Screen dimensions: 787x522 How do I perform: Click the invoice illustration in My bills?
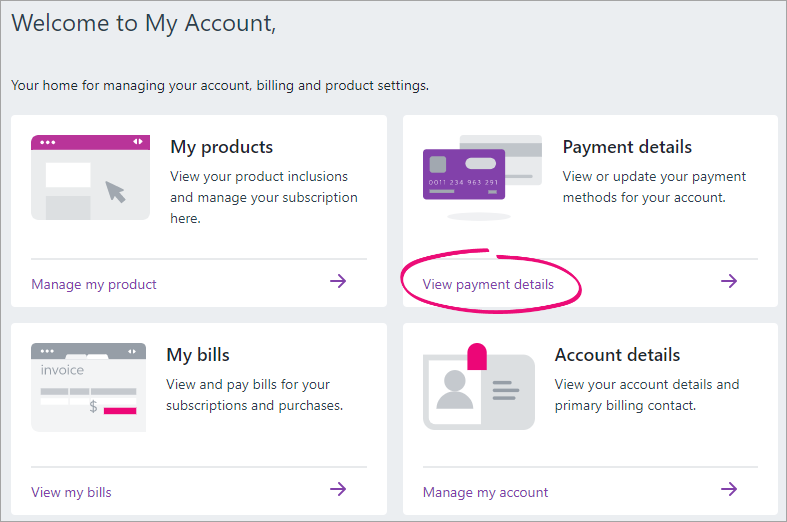88,387
